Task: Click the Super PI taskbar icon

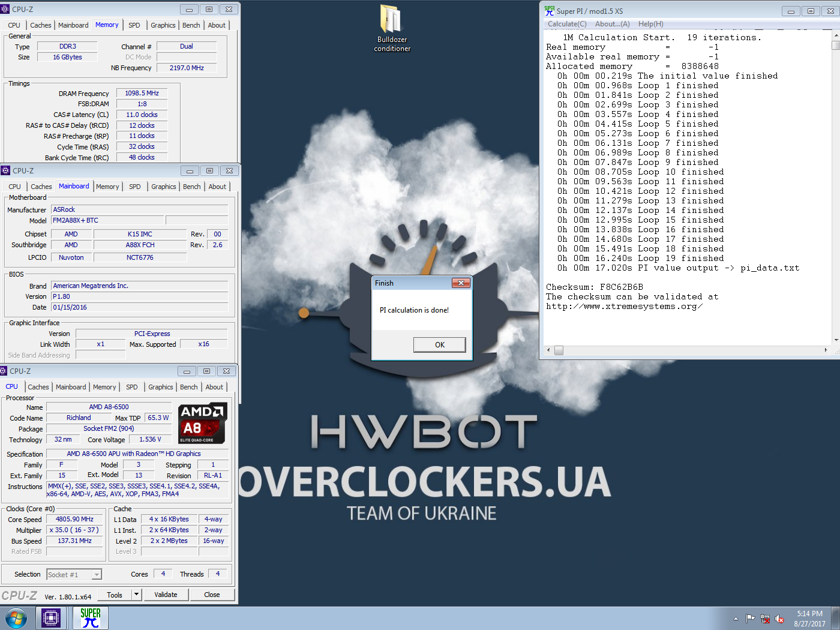Action: [91, 618]
